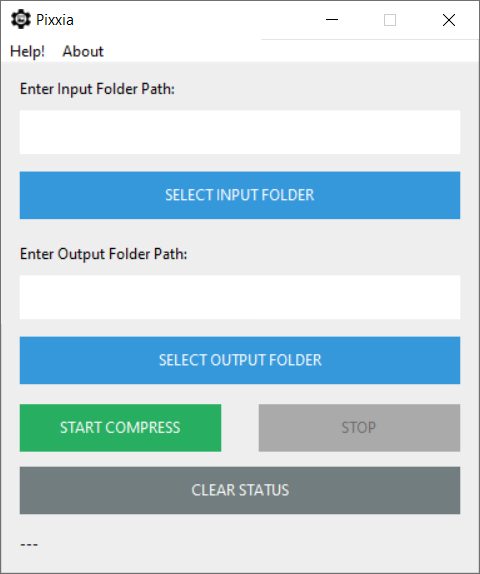Viewport: 480px width, 574px height.
Task: Focus the output folder path field
Action: (x=240, y=297)
